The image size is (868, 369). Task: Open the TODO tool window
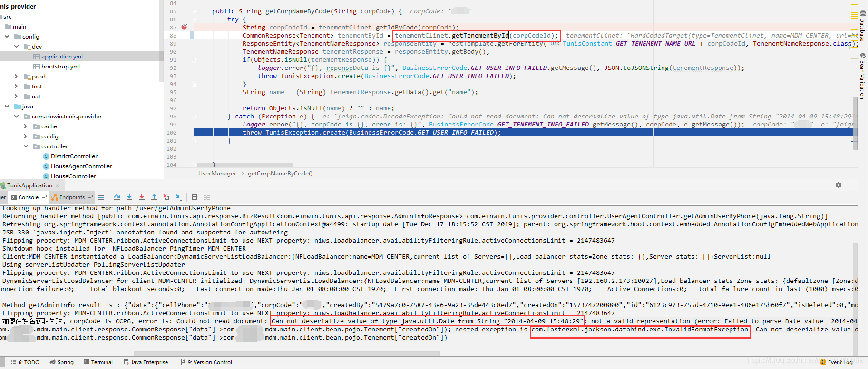(x=25, y=362)
